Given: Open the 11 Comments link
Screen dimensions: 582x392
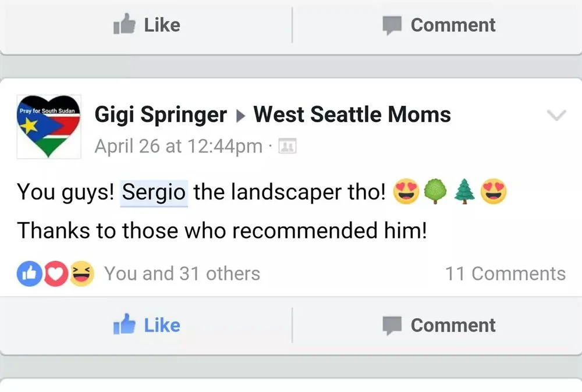Looking at the screenshot, I should coord(505,273).
